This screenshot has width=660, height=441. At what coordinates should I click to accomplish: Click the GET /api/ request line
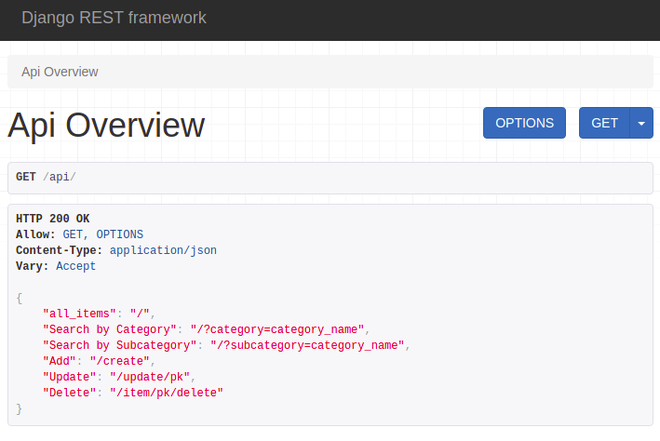point(46,177)
